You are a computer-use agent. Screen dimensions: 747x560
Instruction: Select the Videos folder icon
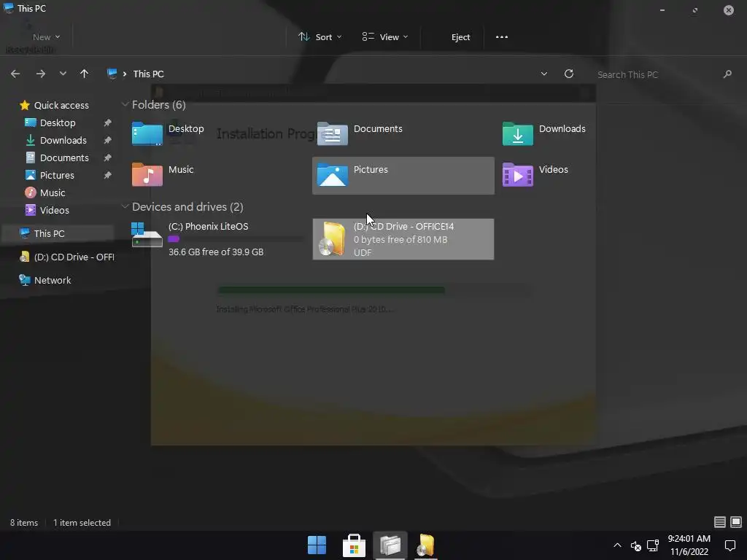click(x=517, y=174)
